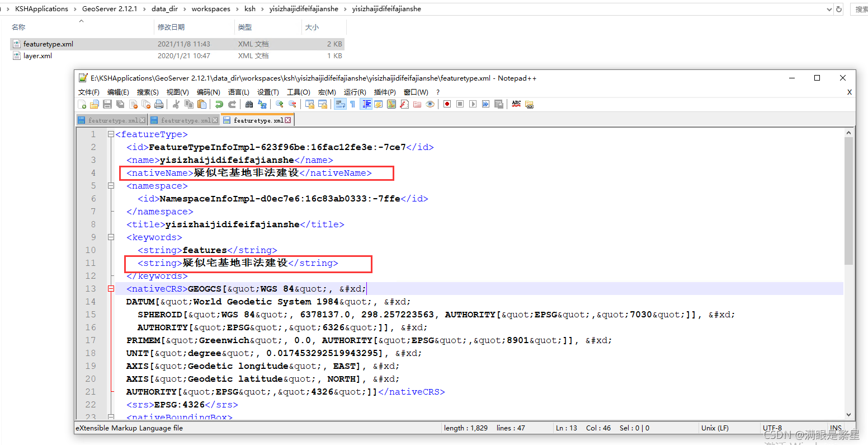
Task: Save the current file with toolbar icon
Action: tap(107, 104)
